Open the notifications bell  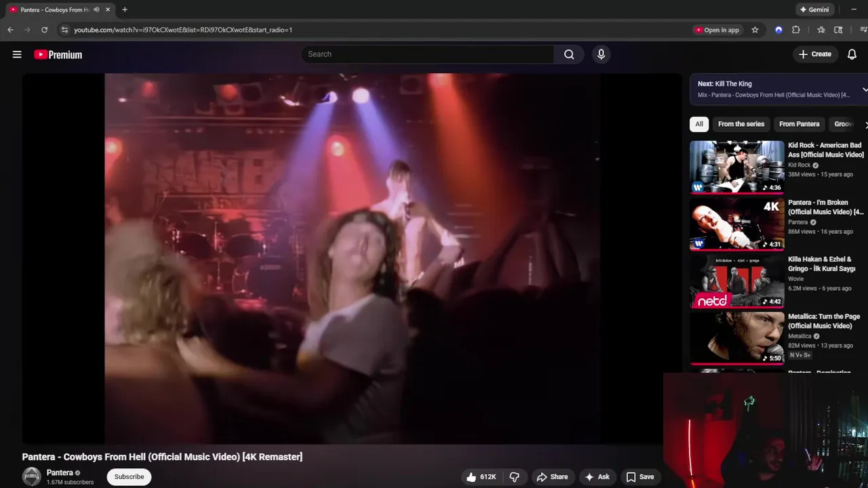[852, 54]
